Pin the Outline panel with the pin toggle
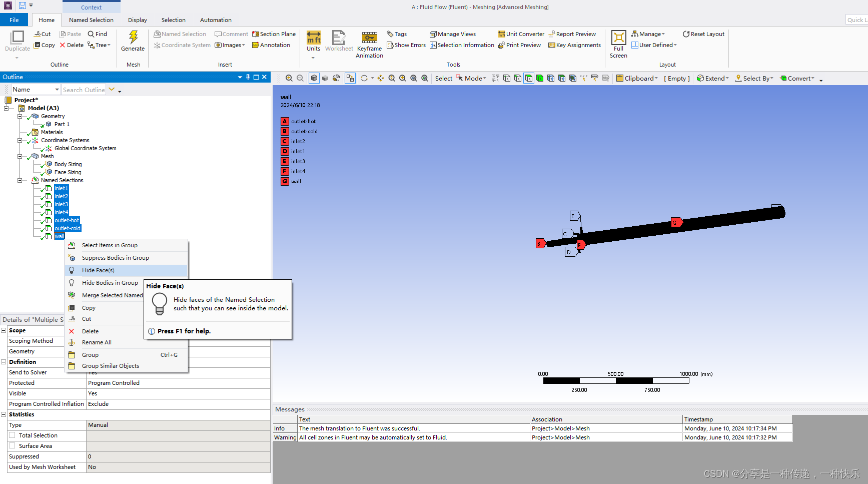Image resolution: width=868 pixels, height=484 pixels. click(248, 77)
